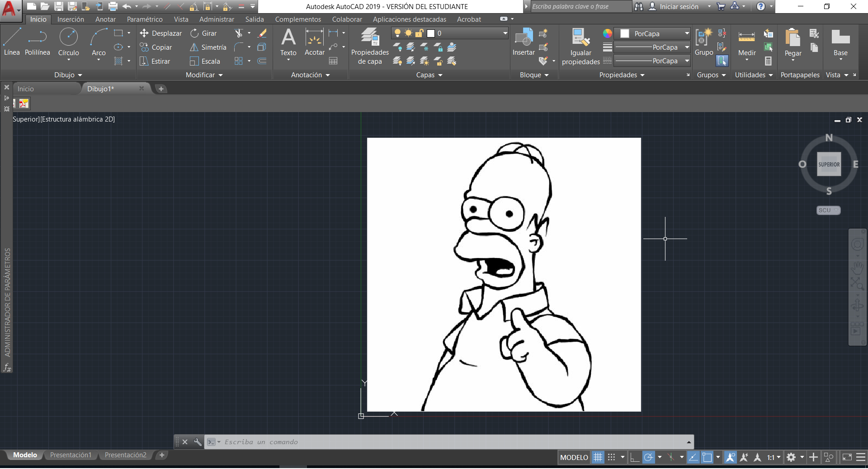Toggle drawing grid display in status bar

(598, 457)
